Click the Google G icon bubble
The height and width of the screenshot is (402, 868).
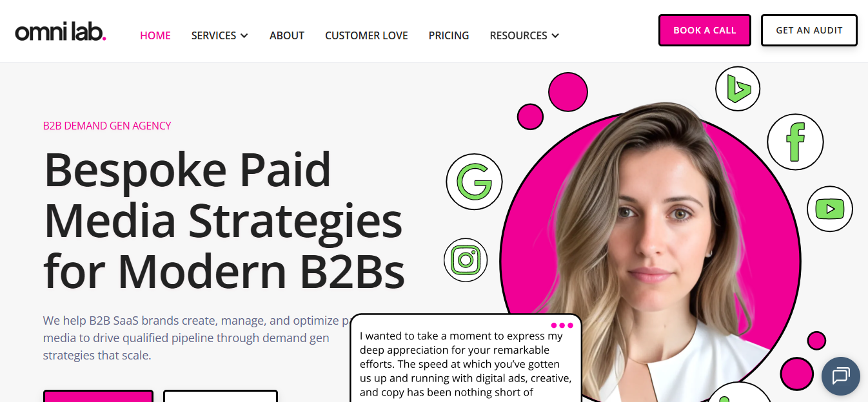click(474, 182)
